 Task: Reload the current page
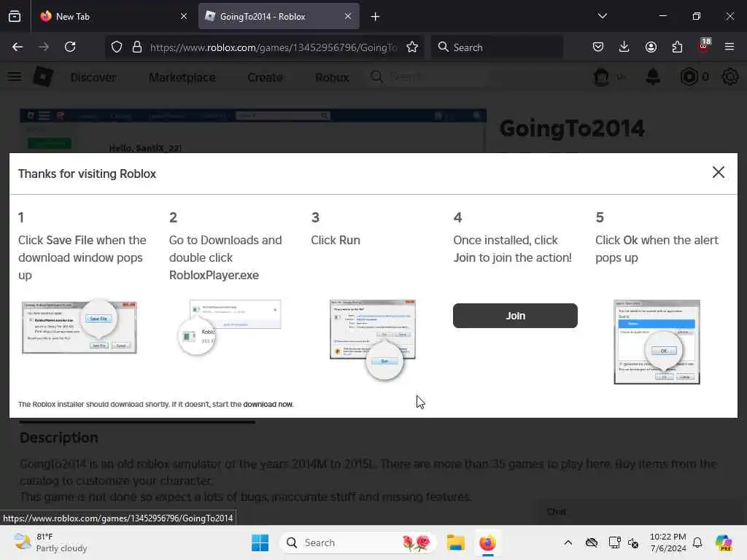coord(70,47)
